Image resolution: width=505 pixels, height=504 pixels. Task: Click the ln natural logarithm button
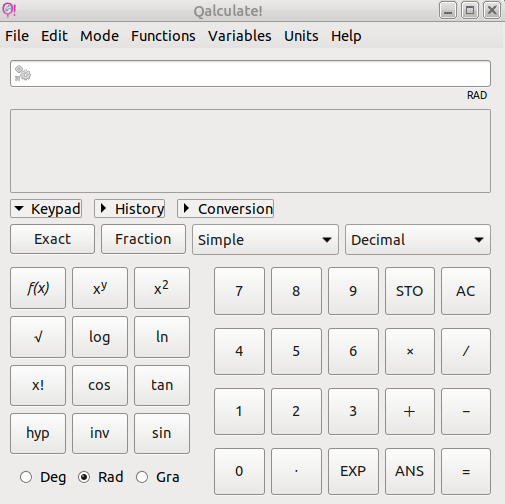click(162, 337)
